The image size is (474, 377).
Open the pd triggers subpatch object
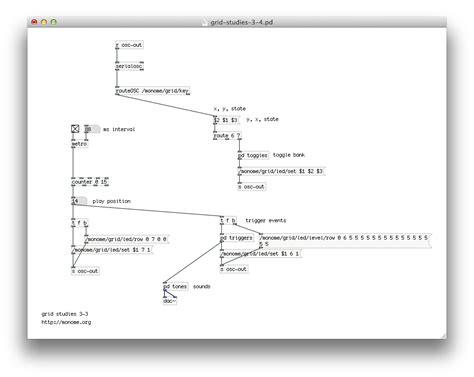point(237,238)
